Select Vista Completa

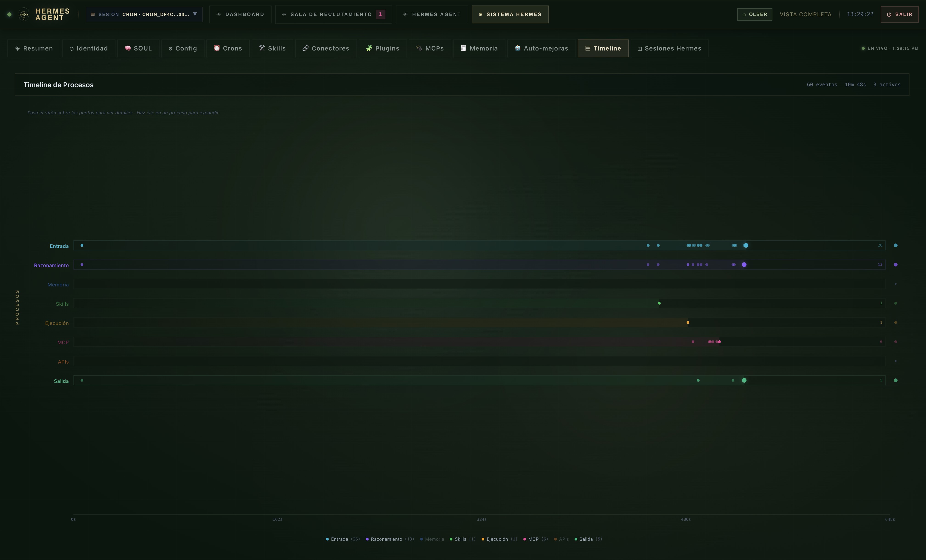[805, 14]
